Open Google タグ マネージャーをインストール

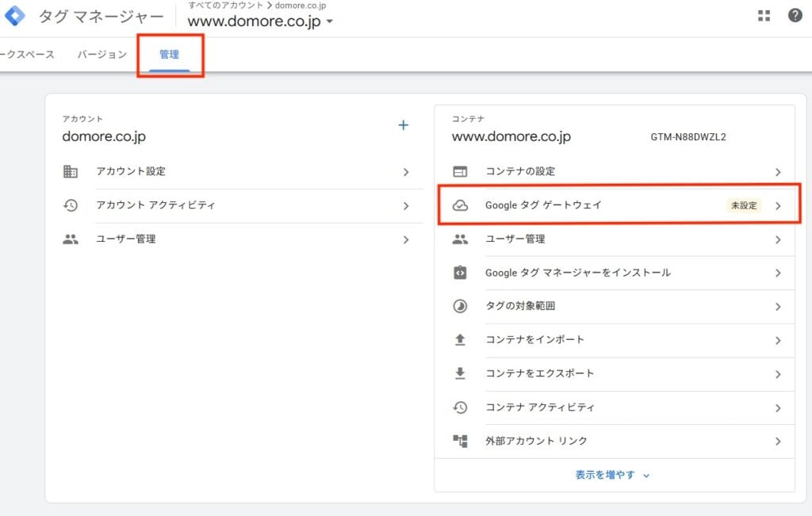click(578, 273)
